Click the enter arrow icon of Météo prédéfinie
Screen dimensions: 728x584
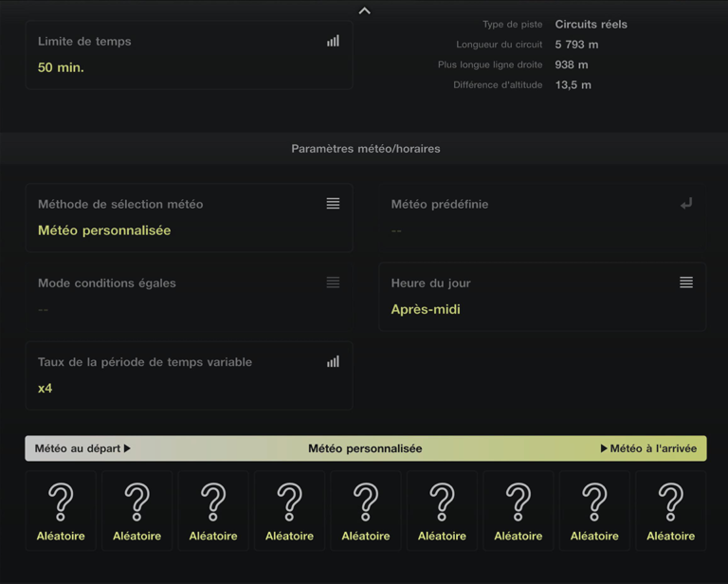pyautogui.click(x=685, y=204)
